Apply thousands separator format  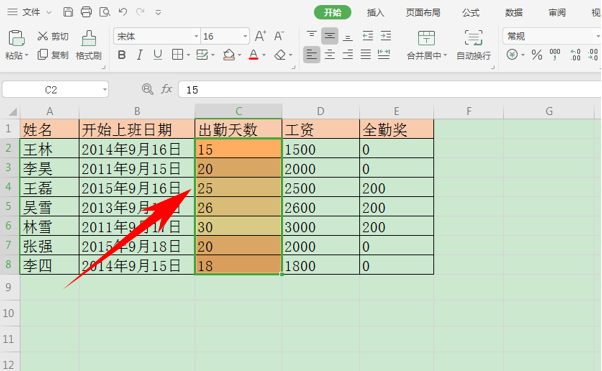(555, 55)
